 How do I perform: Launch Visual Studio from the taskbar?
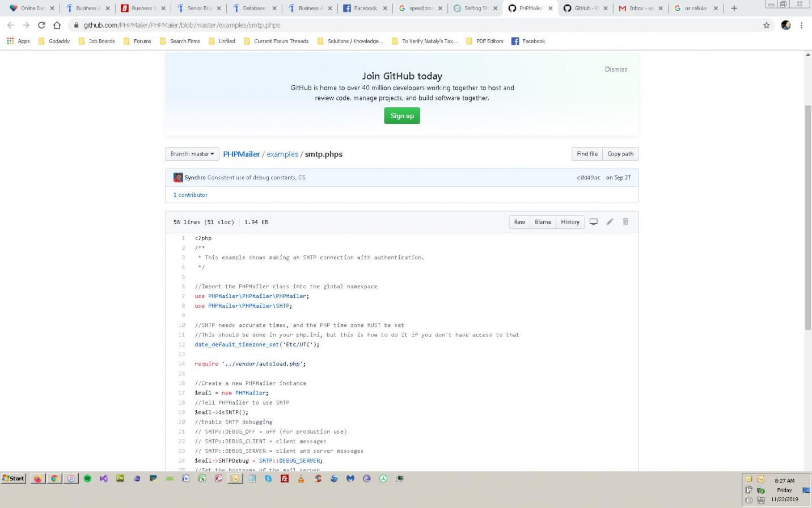pos(103,478)
